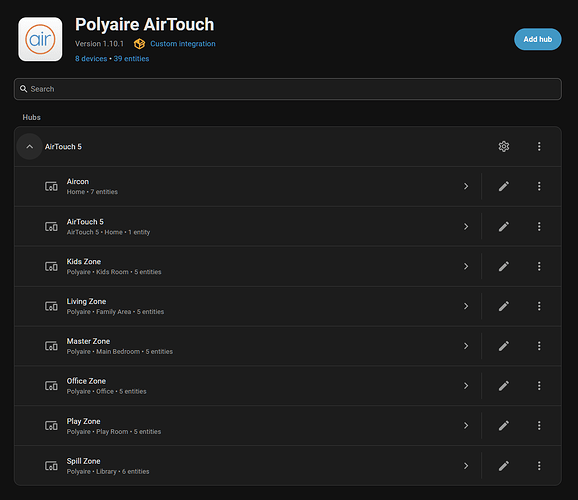The image size is (578, 500).
Task: Click the Add hub button
Action: pos(537,39)
